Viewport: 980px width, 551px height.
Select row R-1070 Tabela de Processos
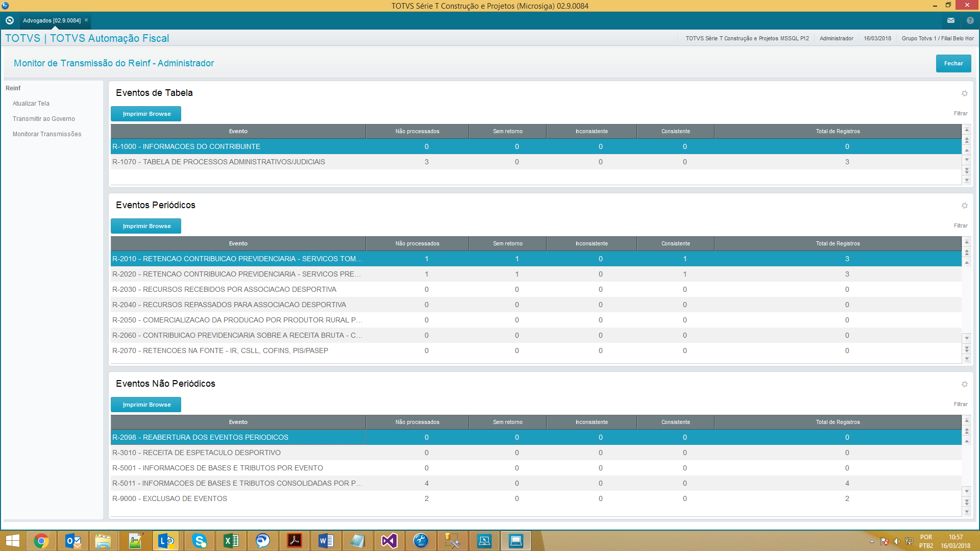pyautogui.click(x=218, y=162)
